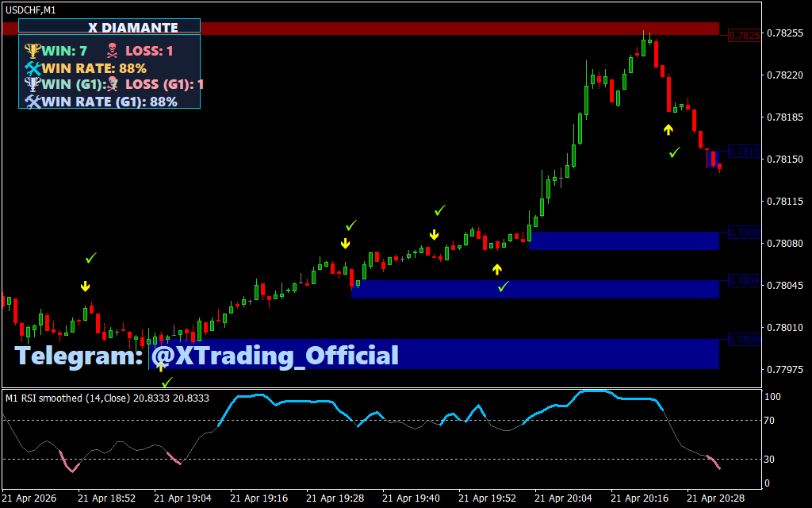
Task: Select the red 0.7825 price label
Action: pyautogui.click(x=744, y=35)
